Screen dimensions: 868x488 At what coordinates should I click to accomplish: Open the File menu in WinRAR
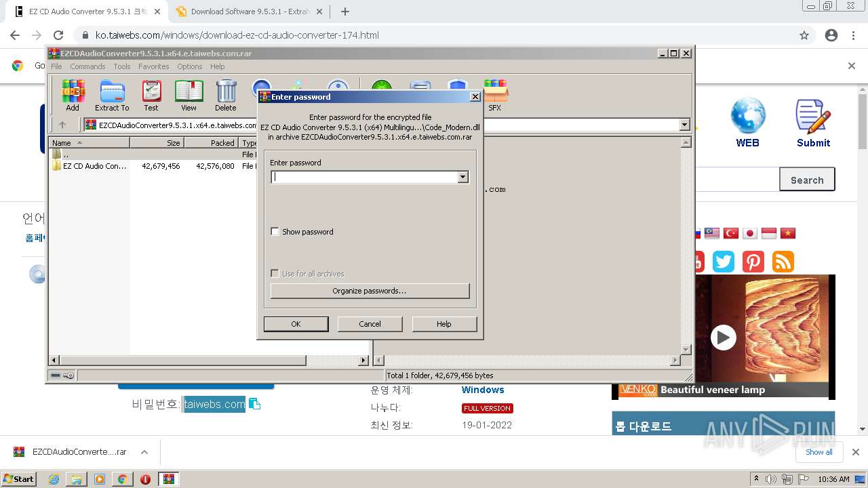[x=56, y=66]
